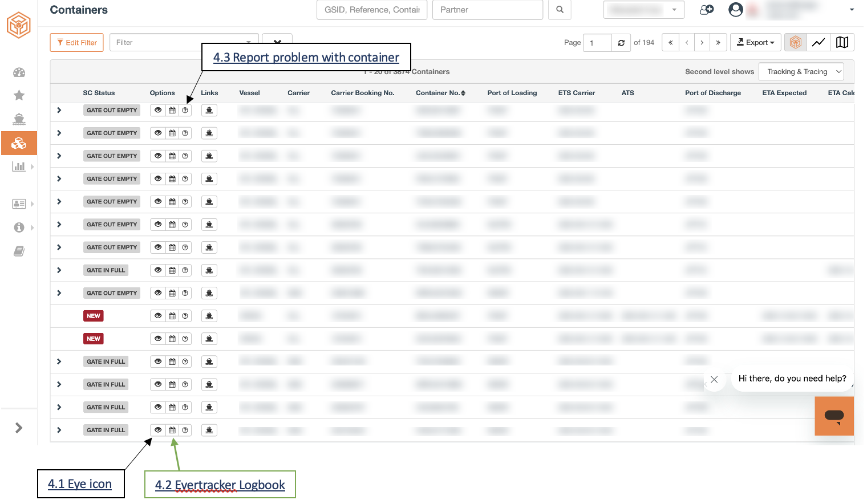Image resolution: width=867 pixels, height=504 pixels.
Task: Click the ETS Carrier column header
Action: (576, 93)
